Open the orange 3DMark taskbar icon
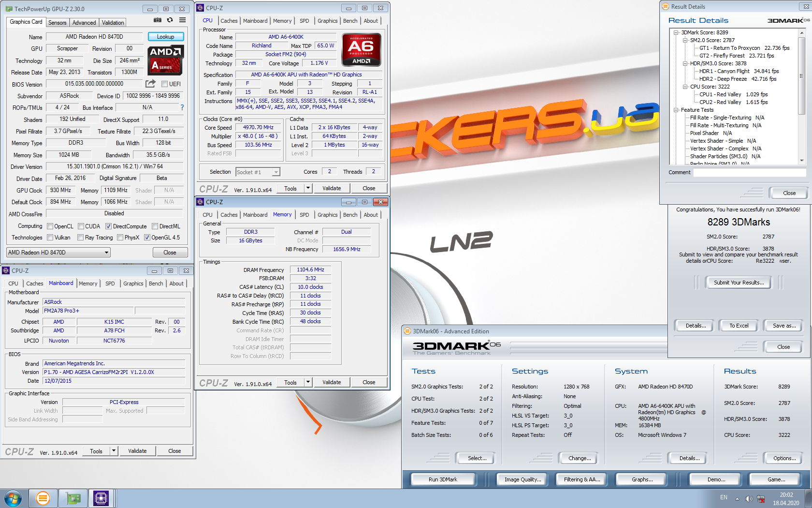The image size is (812, 508). click(43, 498)
